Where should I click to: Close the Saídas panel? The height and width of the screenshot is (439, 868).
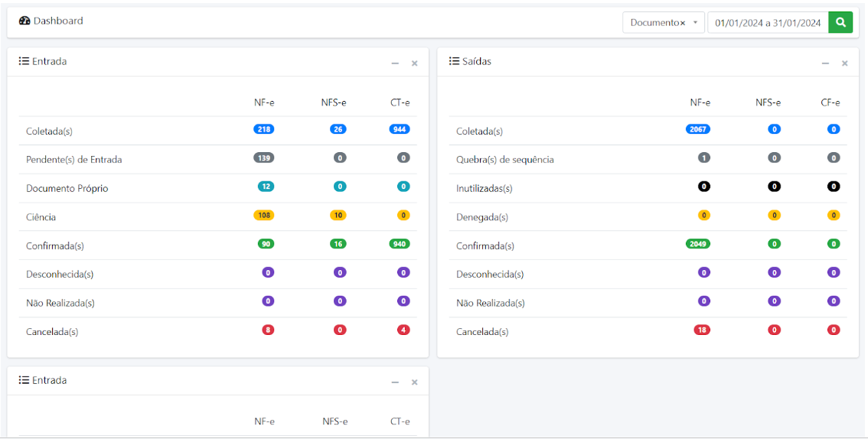click(844, 63)
